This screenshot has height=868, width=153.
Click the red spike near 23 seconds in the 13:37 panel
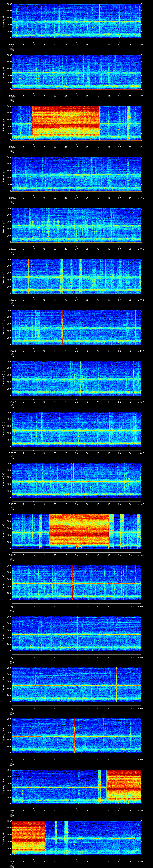click(x=63, y=327)
